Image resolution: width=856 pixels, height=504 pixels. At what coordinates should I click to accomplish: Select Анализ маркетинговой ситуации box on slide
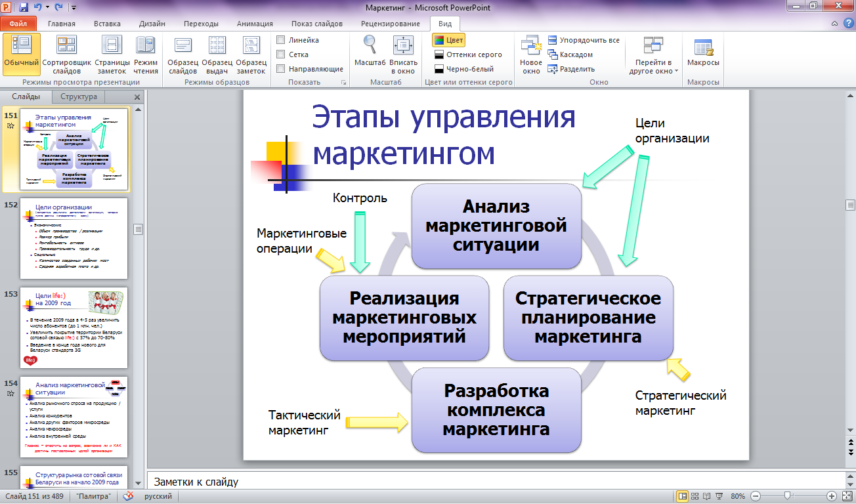496,226
